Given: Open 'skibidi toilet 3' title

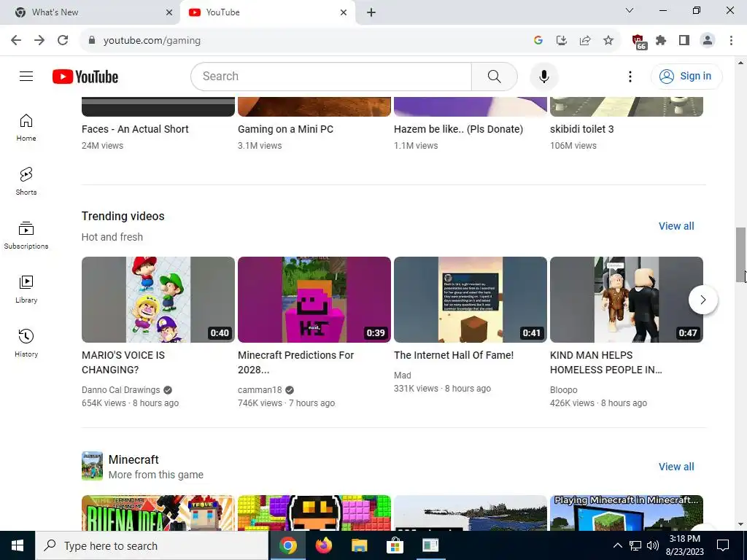Looking at the screenshot, I should [x=581, y=129].
